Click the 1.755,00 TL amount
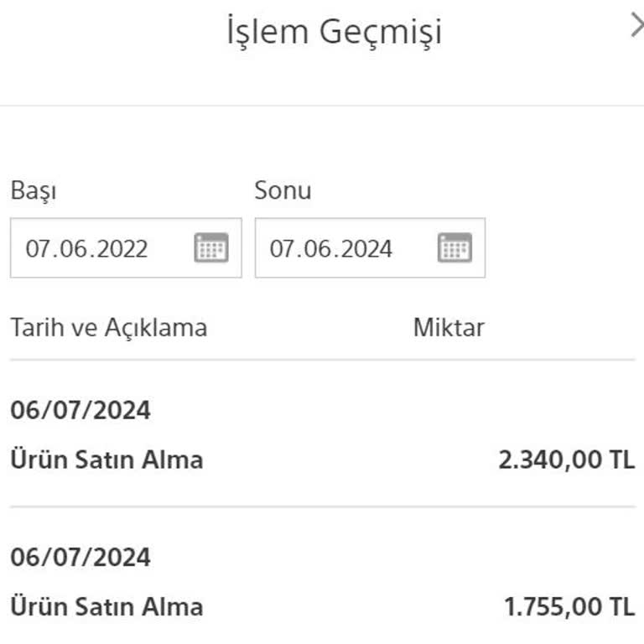The image size is (644, 644). pyautogui.click(x=569, y=606)
